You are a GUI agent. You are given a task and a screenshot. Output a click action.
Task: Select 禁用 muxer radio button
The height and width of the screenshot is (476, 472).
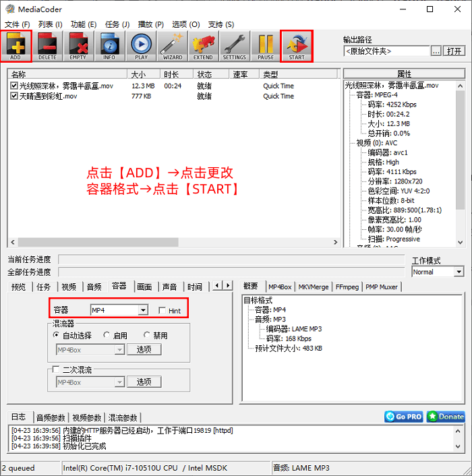point(146,335)
